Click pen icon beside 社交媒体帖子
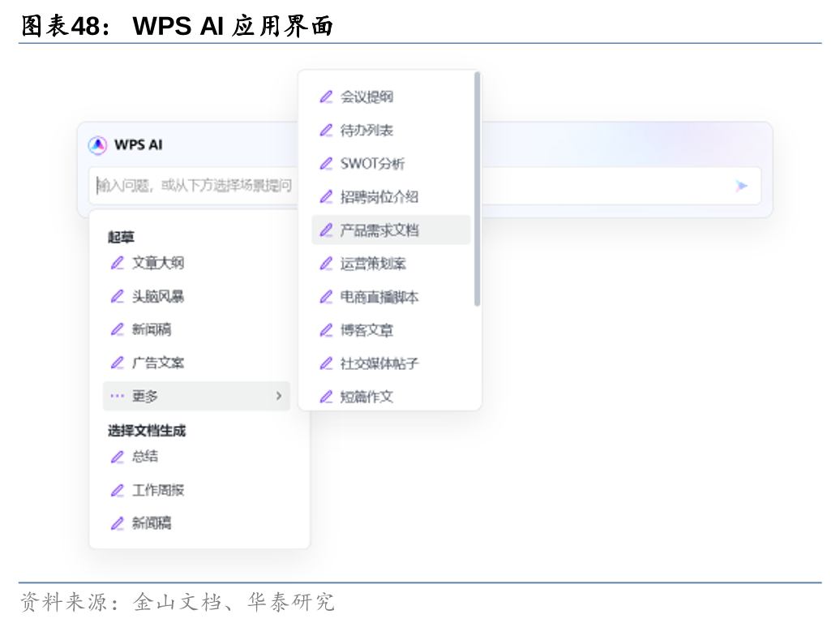840x623 pixels. tap(326, 363)
